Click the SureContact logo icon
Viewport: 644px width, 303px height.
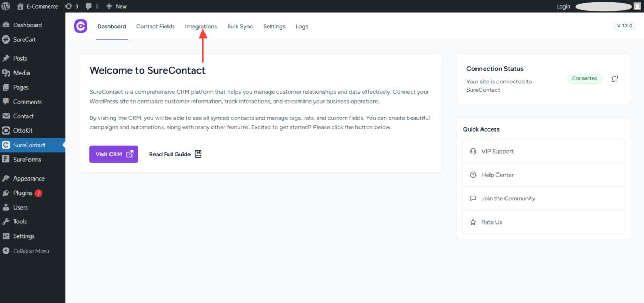pos(80,26)
